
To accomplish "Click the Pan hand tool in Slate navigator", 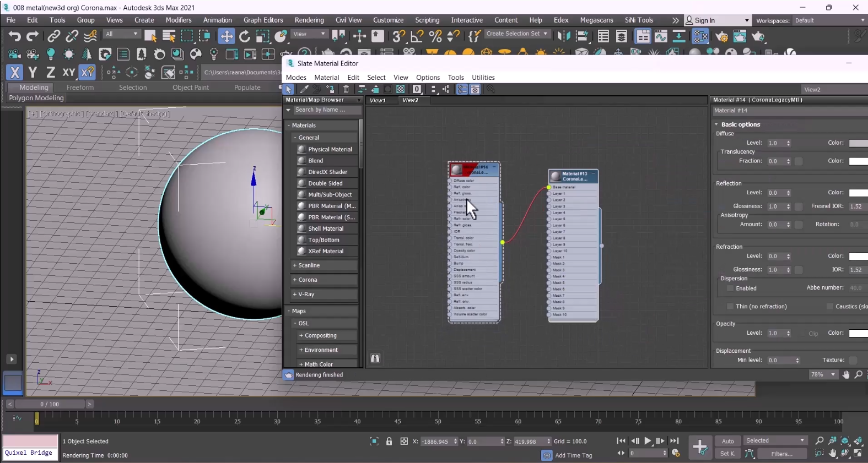I will click(847, 374).
